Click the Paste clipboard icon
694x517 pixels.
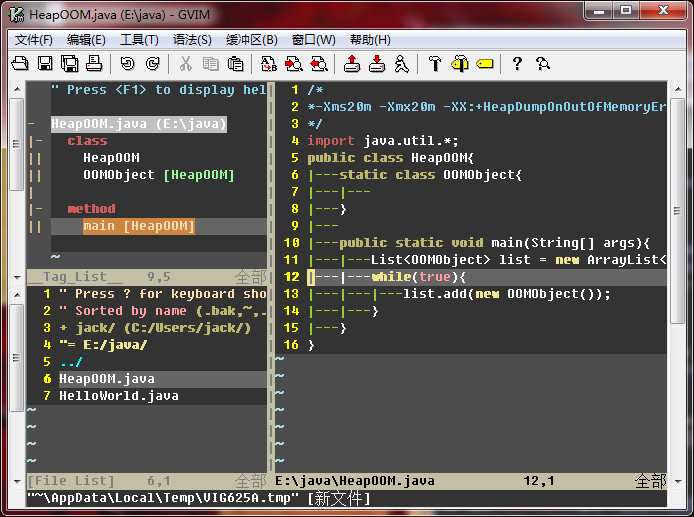click(235, 64)
